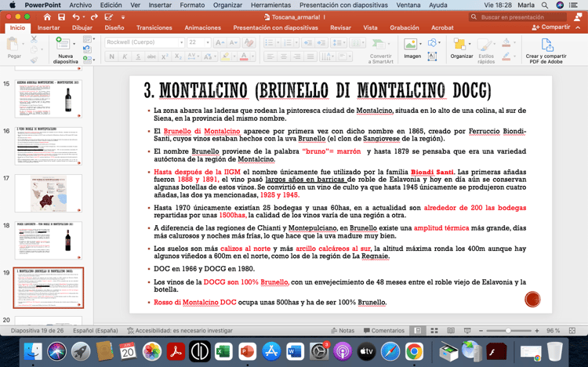Save the presentation with the floppy disk icon
Viewport: 588px width, 367px height.
point(61,17)
